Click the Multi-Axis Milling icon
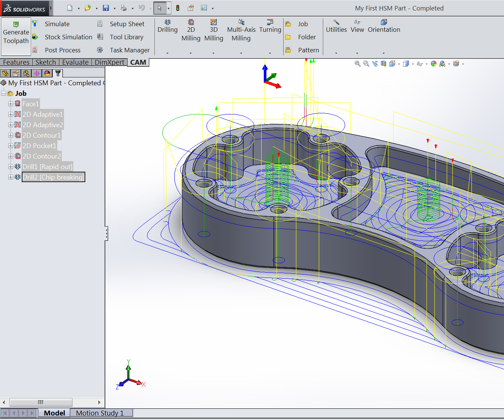504x420 pixels. pos(241,22)
